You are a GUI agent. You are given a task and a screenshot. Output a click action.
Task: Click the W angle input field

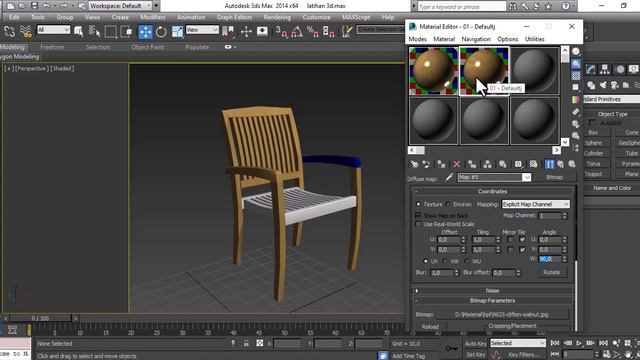point(550,259)
